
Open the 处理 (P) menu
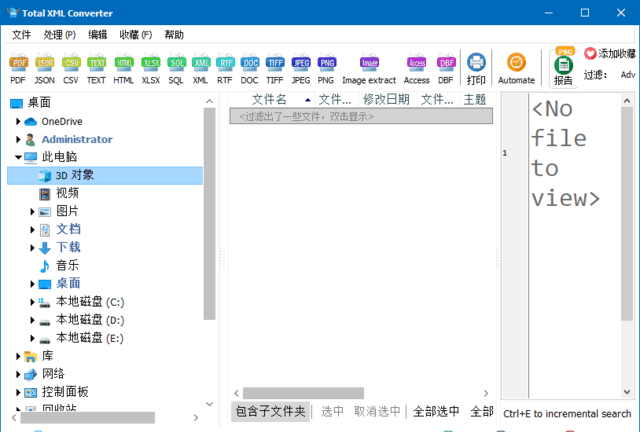(x=60, y=35)
